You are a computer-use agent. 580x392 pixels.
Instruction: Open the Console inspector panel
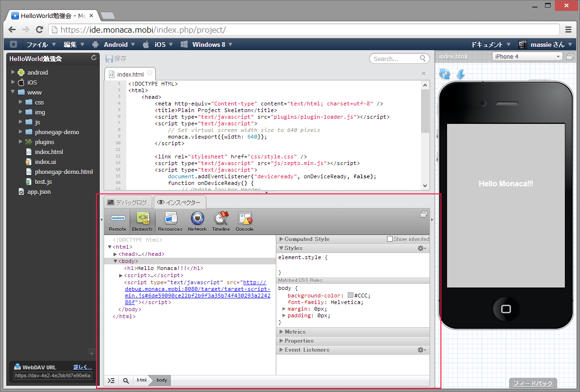coord(245,221)
